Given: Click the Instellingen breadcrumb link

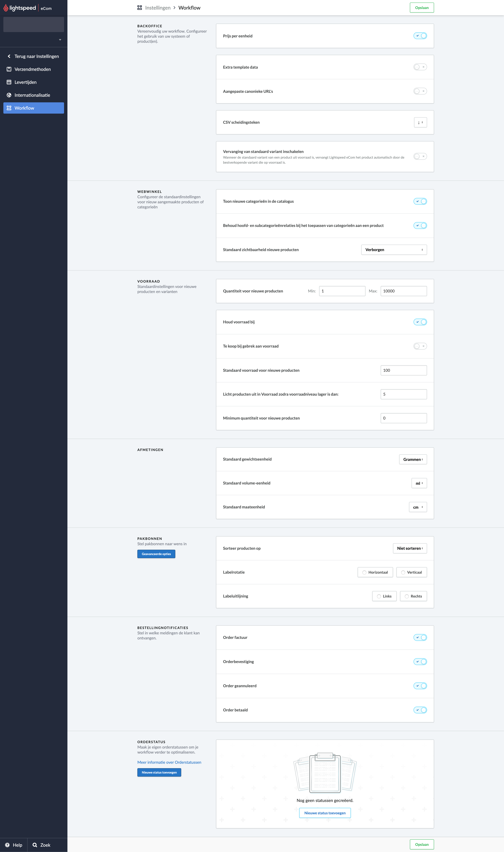Looking at the screenshot, I should 158,8.
